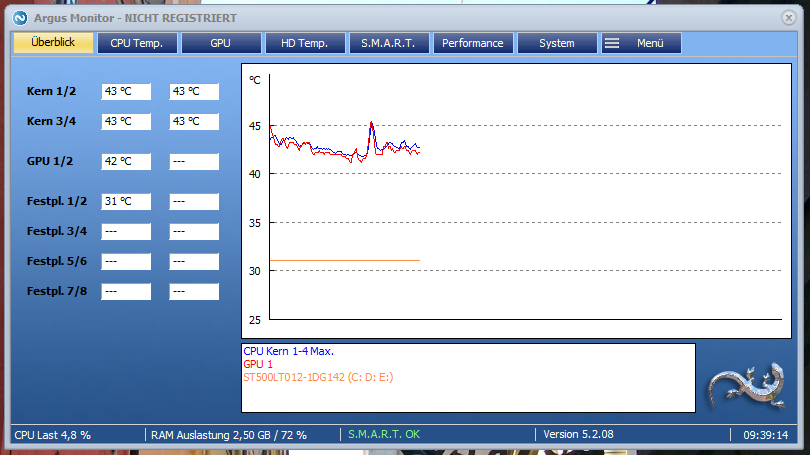
Task: Open the System tab
Action: pyautogui.click(x=557, y=43)
